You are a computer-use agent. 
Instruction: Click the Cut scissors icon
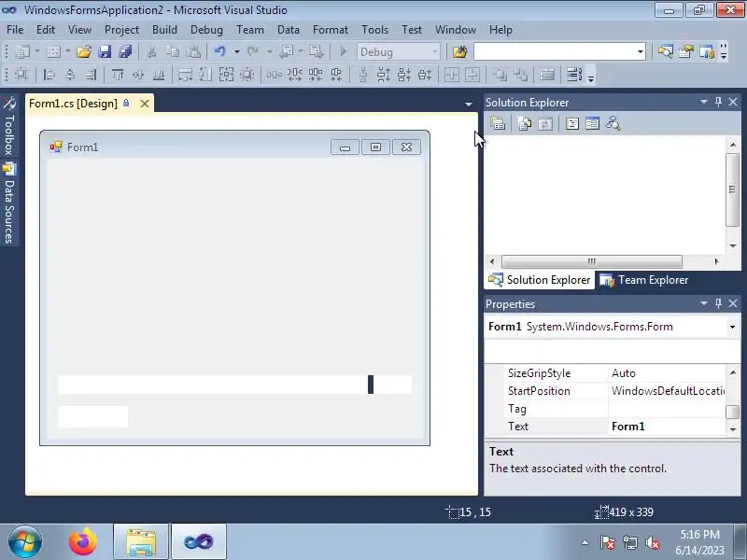point(152,51)
